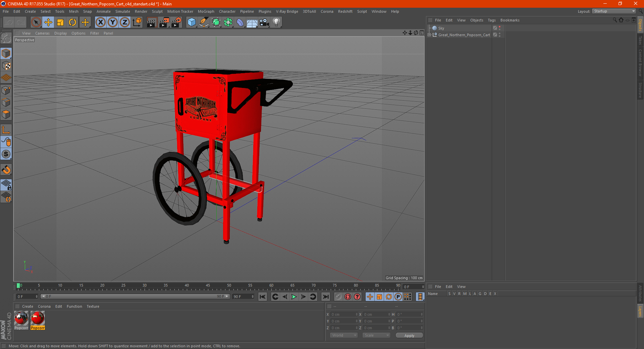Screen dimensions: 644x349
Task: Switch to Model mode
Action: (x=6, y=53)
